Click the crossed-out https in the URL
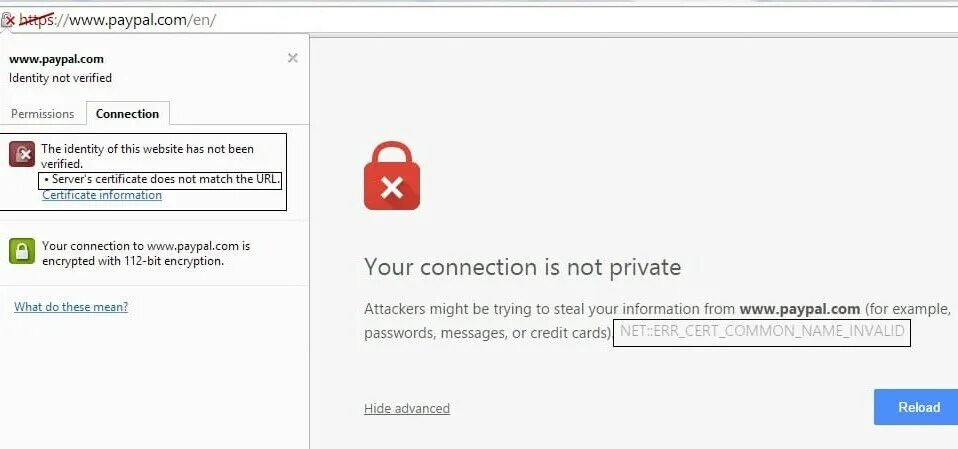This screenshot has height=449, width=958. coord(37,20)
